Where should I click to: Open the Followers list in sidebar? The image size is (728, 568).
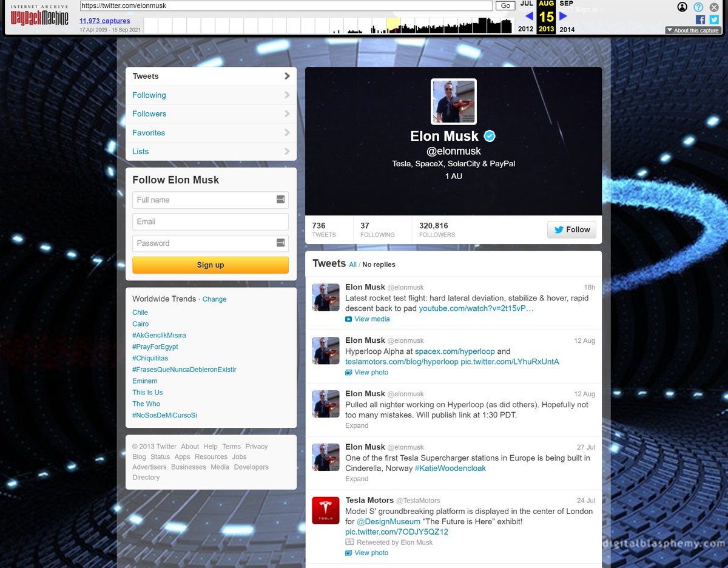211,114
